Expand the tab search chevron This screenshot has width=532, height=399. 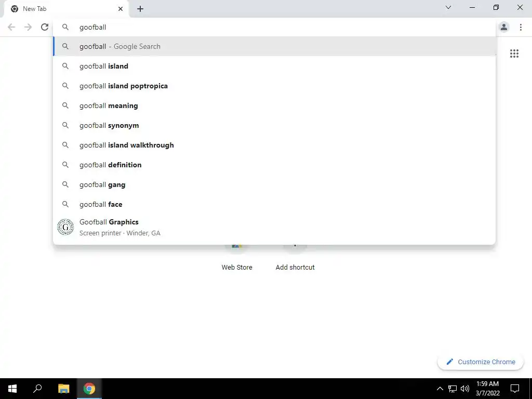click(x=448, y=7)
